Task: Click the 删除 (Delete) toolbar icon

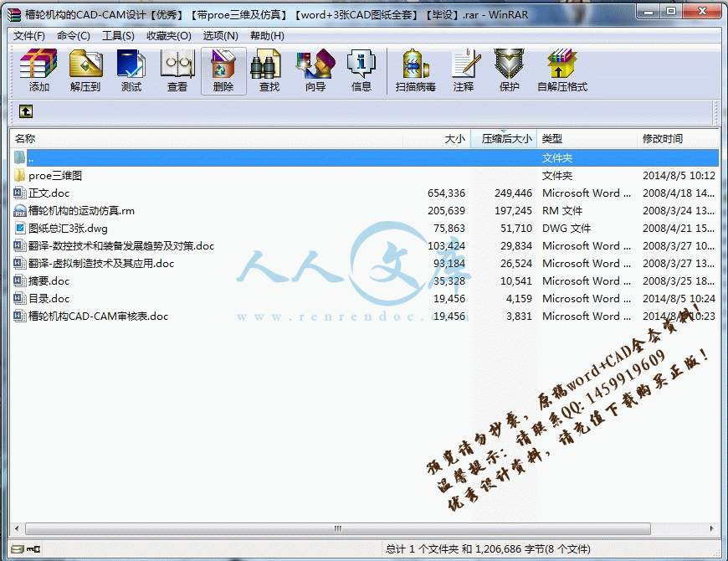Action: pyautogui.click(x=223, y=71)
